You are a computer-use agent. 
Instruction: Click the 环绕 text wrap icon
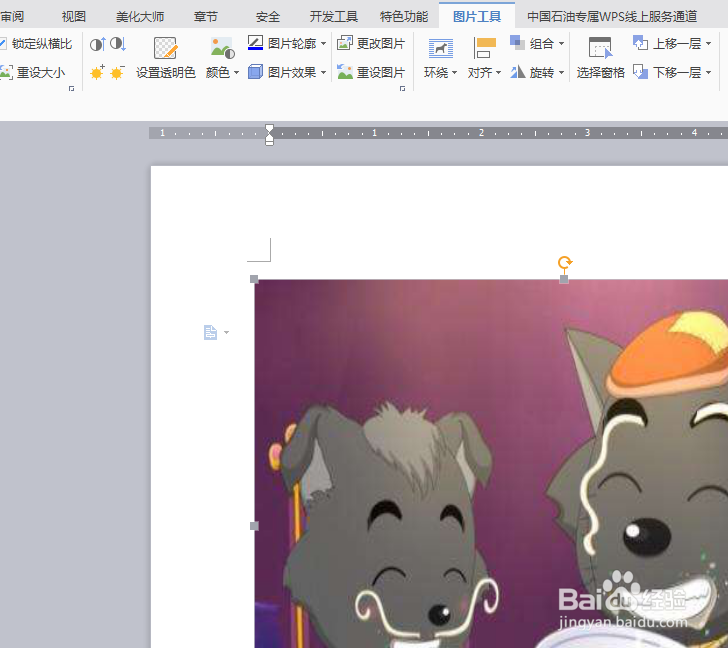(x=440, y=48)
